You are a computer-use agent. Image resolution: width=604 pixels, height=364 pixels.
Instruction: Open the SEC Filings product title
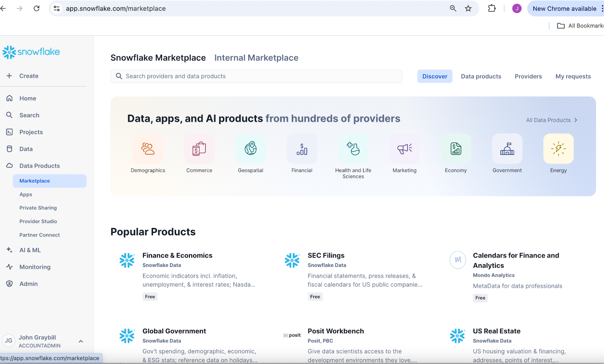coord(326,256)
